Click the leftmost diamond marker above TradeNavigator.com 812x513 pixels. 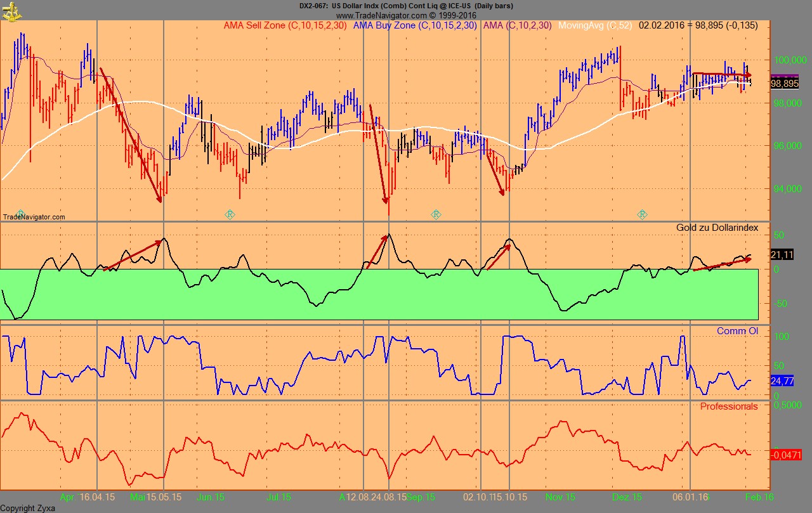tap(20, 214)
